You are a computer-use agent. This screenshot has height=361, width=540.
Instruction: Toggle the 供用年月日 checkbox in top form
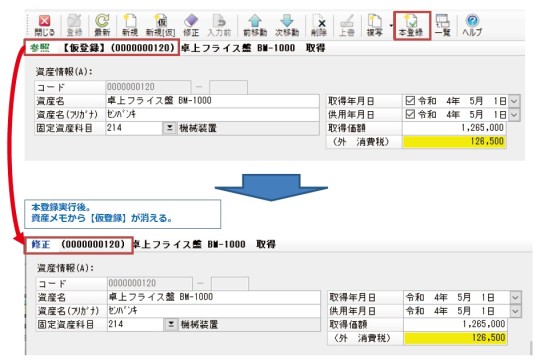(x=410, y=114)
